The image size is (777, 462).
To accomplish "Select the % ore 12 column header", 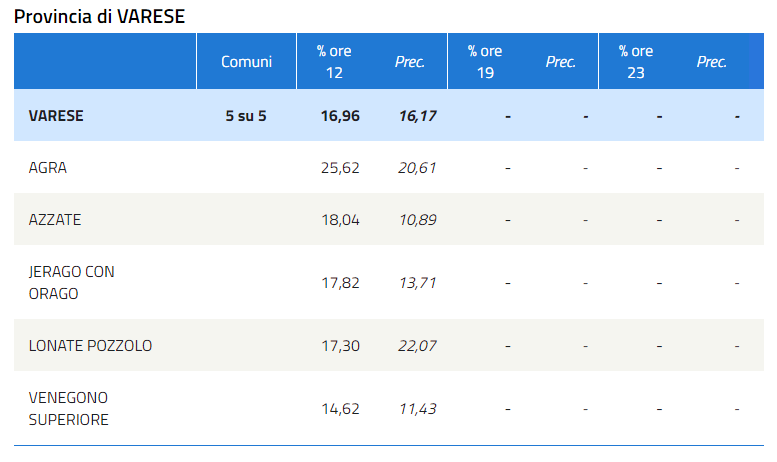I will tap(334, 62).
